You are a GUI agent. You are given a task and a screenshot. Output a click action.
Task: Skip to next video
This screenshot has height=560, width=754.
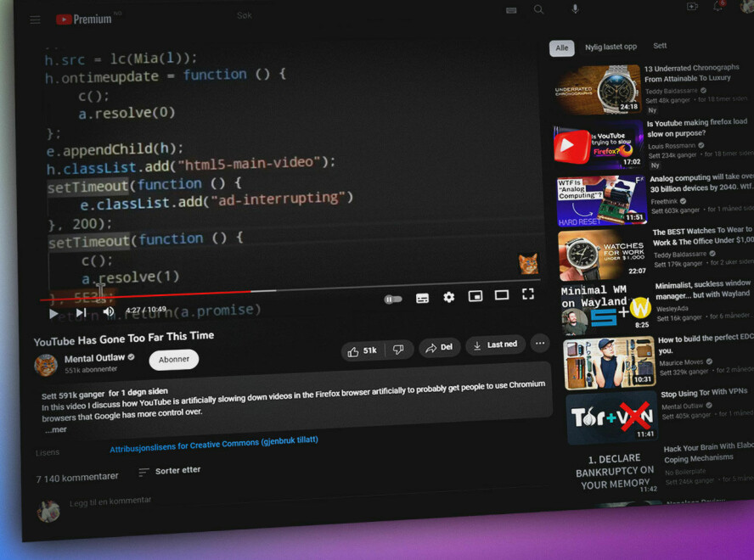[x=82, y=312]
